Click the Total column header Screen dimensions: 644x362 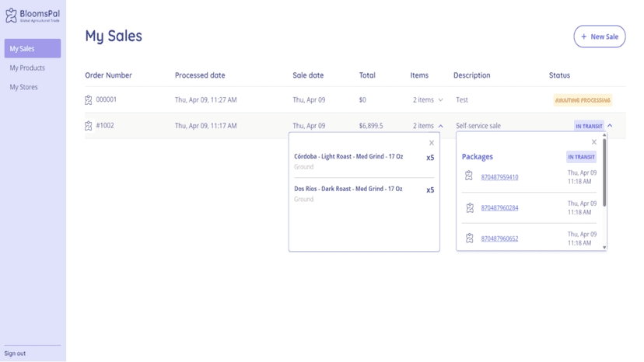367,75
